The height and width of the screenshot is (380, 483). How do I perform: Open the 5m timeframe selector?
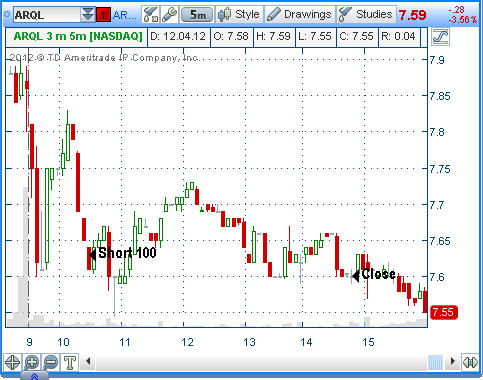pyautogui.click(x=197, y=15)
